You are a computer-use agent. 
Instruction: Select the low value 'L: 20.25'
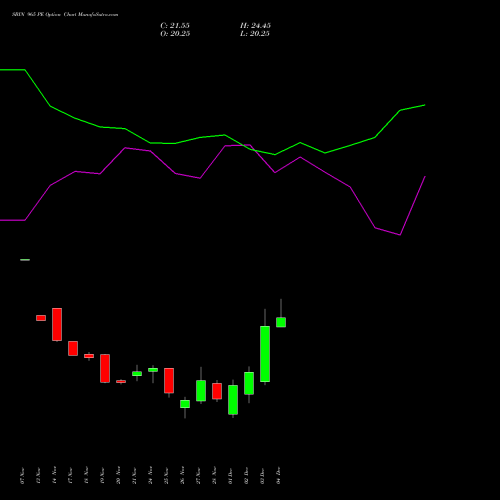255,34
